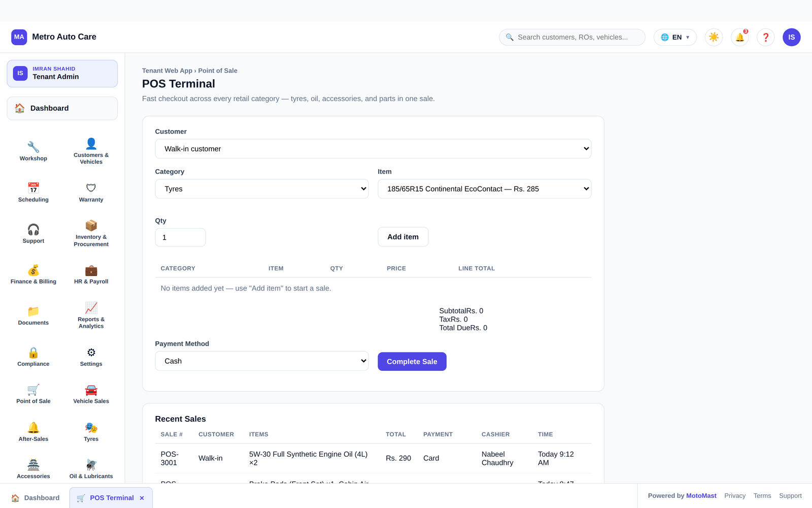Screen dimensions: 812x508
Task: Open the Accessories module icon
Action: [33, 469]
